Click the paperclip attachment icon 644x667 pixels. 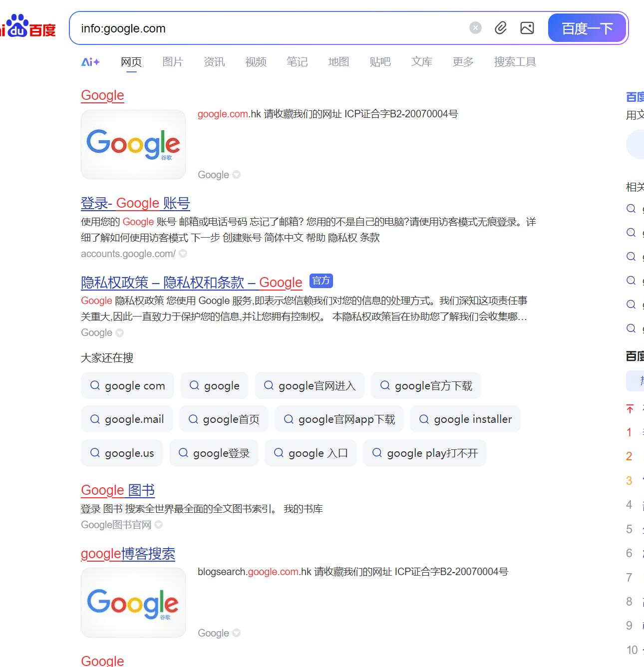click(501, 28)
